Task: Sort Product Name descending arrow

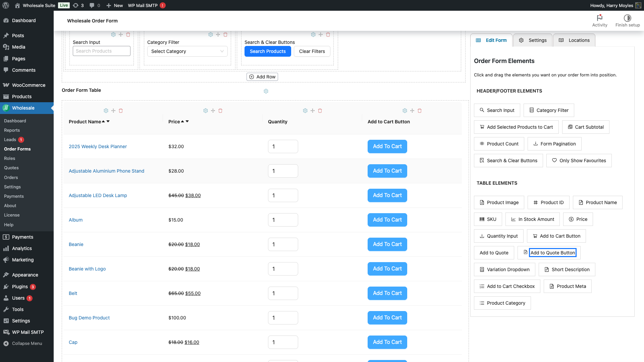Action: click(108, 122)
